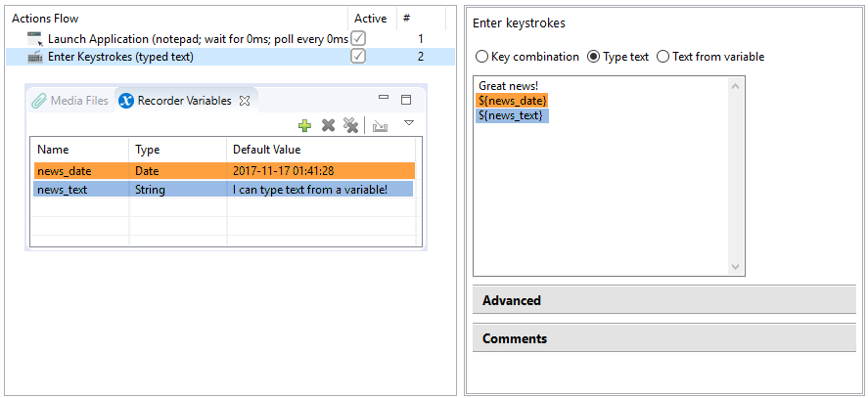868x398 pixels.
Task: Close the Recorder Variables tab
Action: point(244,101)
